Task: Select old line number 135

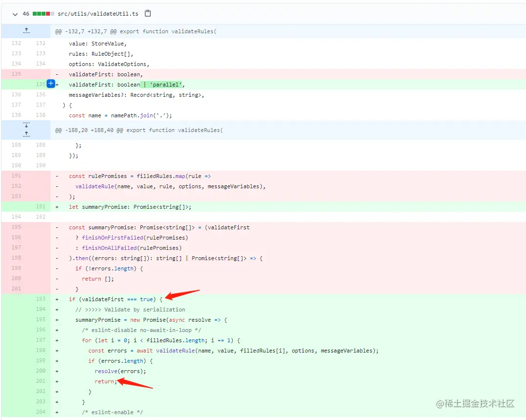Action: (x=16, y=74)
